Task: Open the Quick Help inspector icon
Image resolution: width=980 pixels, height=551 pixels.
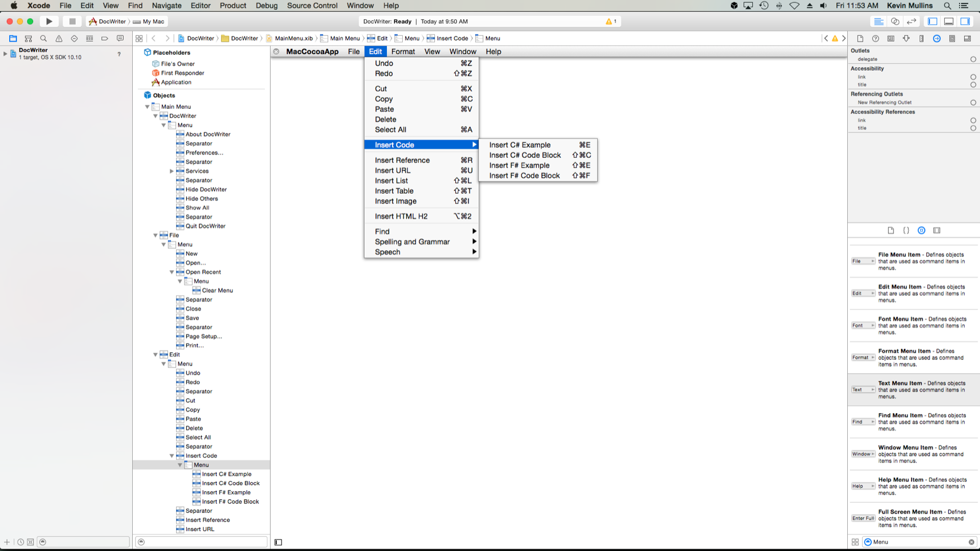Action: [876, 38]
